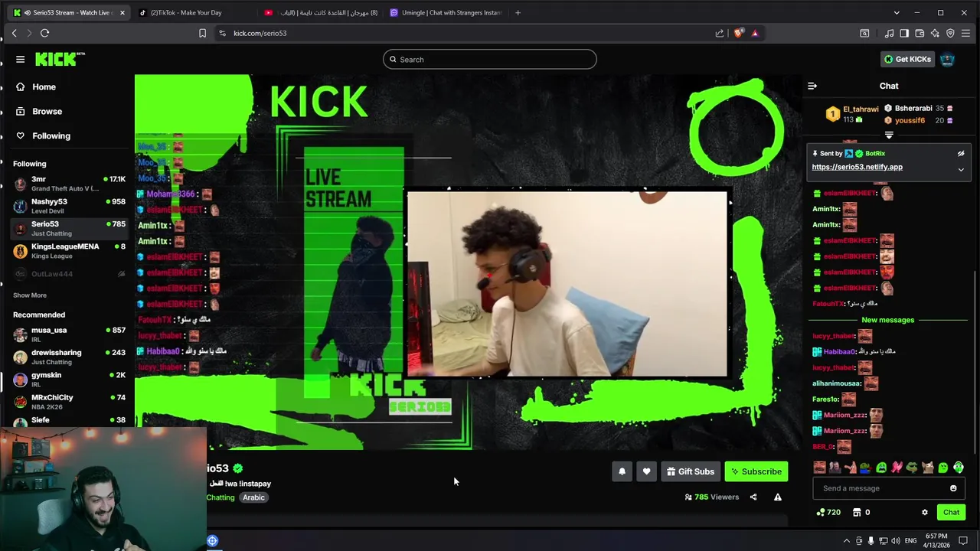Open Brave Shields lion icon
Viewport: 980px width, 551px height.
[738, 33]
